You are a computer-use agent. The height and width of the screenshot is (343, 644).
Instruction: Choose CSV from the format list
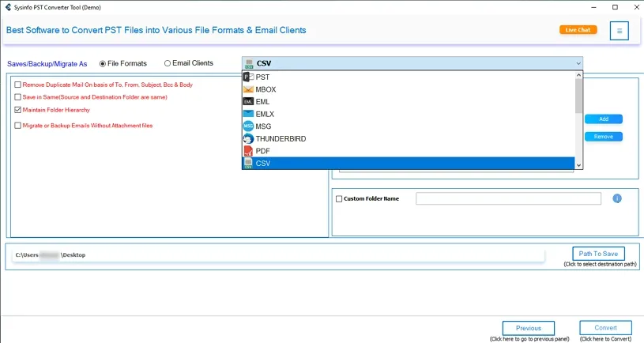pos(263,164)
